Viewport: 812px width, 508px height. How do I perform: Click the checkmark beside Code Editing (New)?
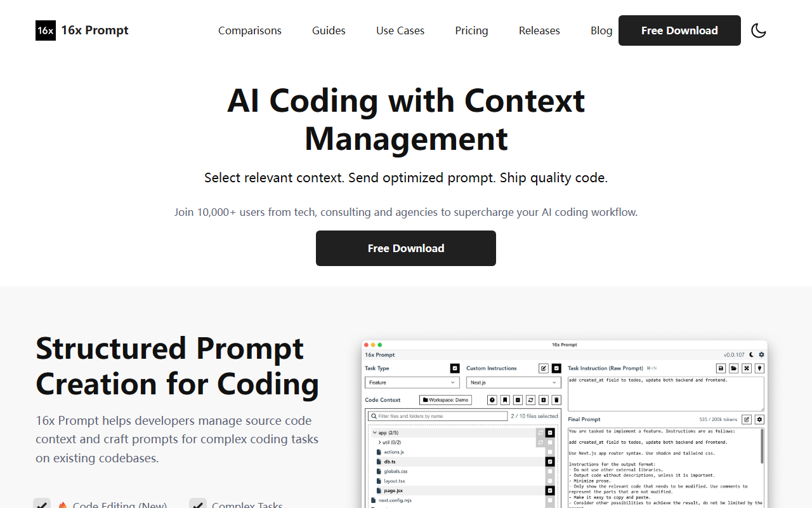42,504
